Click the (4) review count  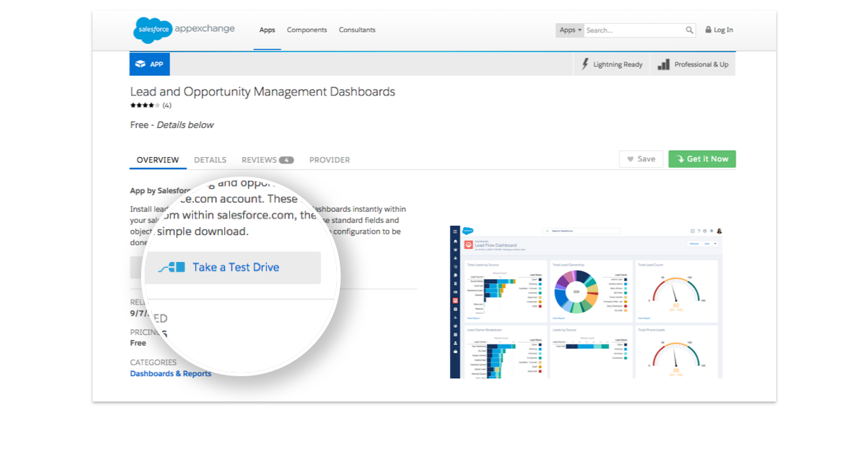click(x=167, y=106)
